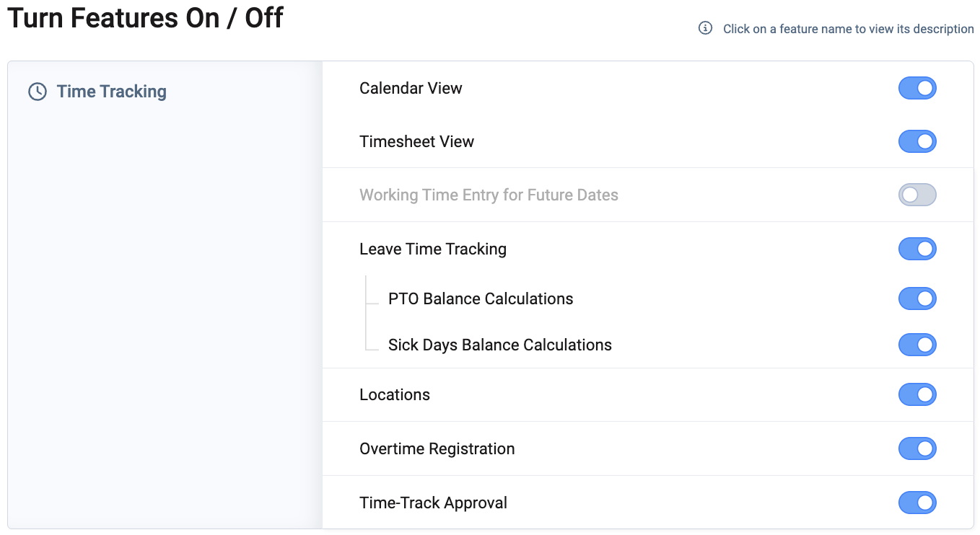Click the PTO Balance Calculations label
Screen dimensions: 980x535
481,299
